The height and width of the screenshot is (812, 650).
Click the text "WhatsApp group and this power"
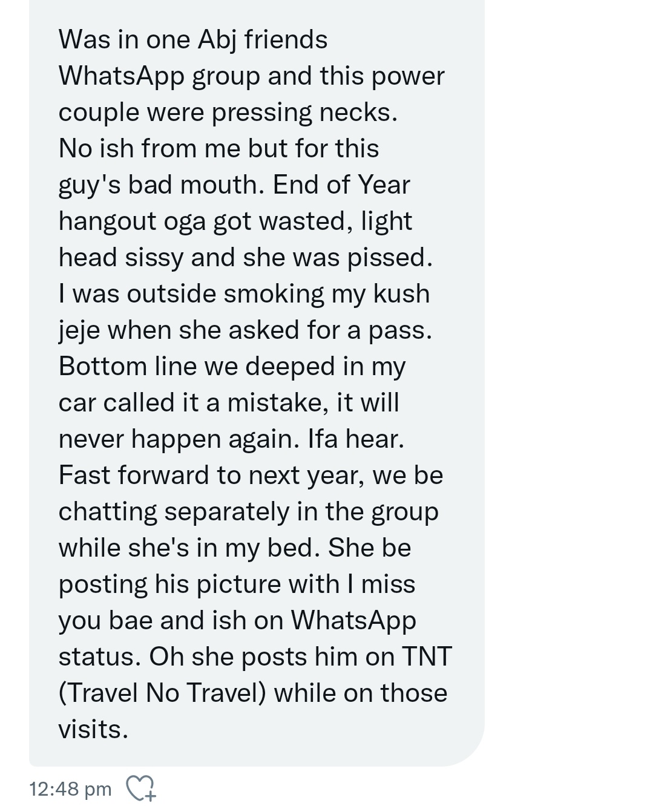pyautogui.click(x=252, y=77)
